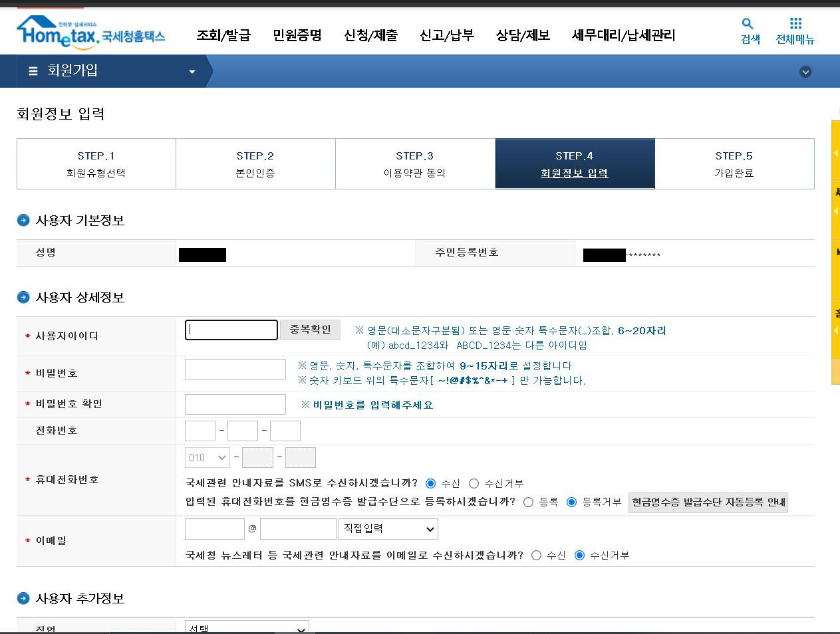Open the 신고/납부 menu
Screen dimensions: 840x634
(x=447, y=35)
